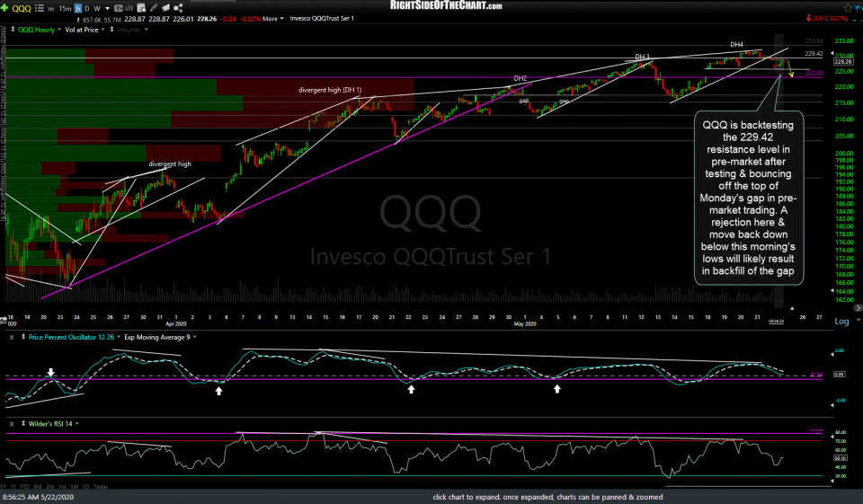Open the symbol list icon beside QQQ

click(39, 8)
